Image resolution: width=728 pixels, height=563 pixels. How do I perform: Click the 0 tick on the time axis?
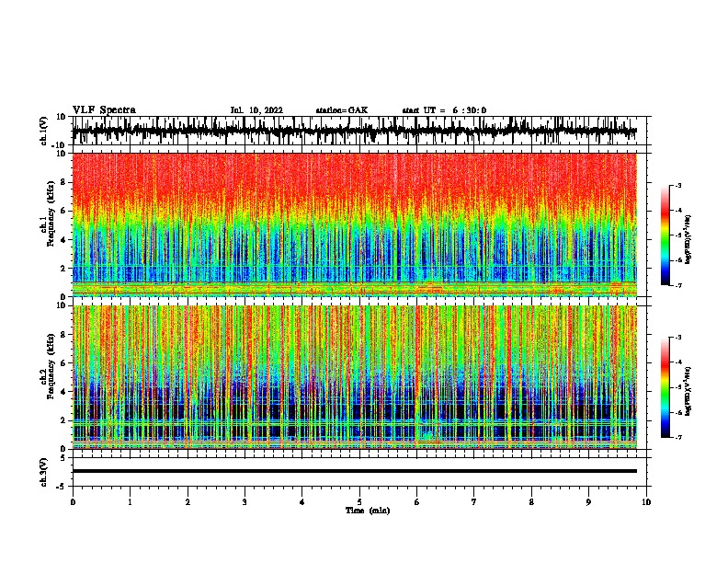73,502
